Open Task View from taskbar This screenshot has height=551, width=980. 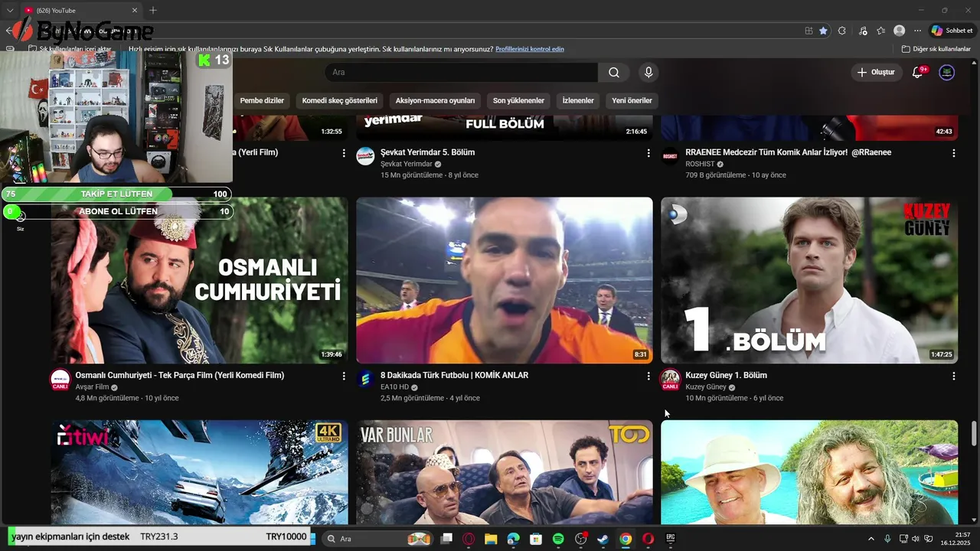[x=446, y=539]
